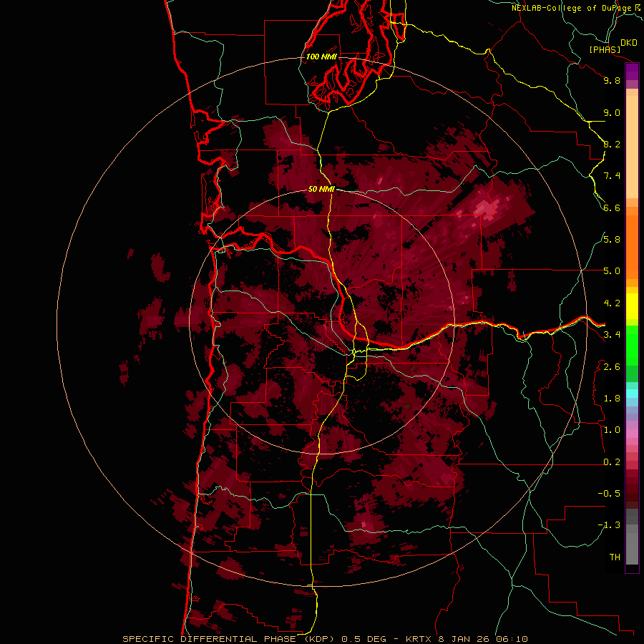Click the 3.4 legend value
644x644 pixels.
[x=612, y=335]
